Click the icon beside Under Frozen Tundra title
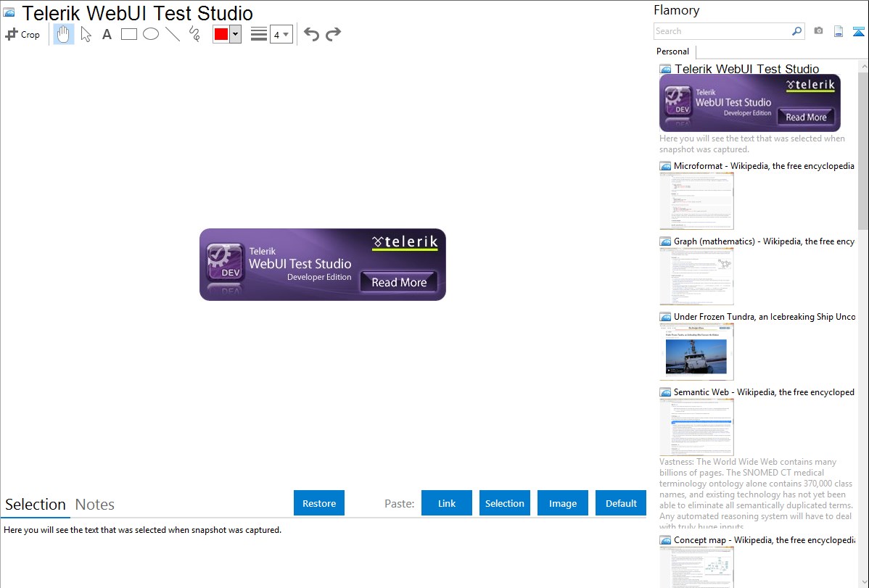869x588 pixels. click(666, 317)
